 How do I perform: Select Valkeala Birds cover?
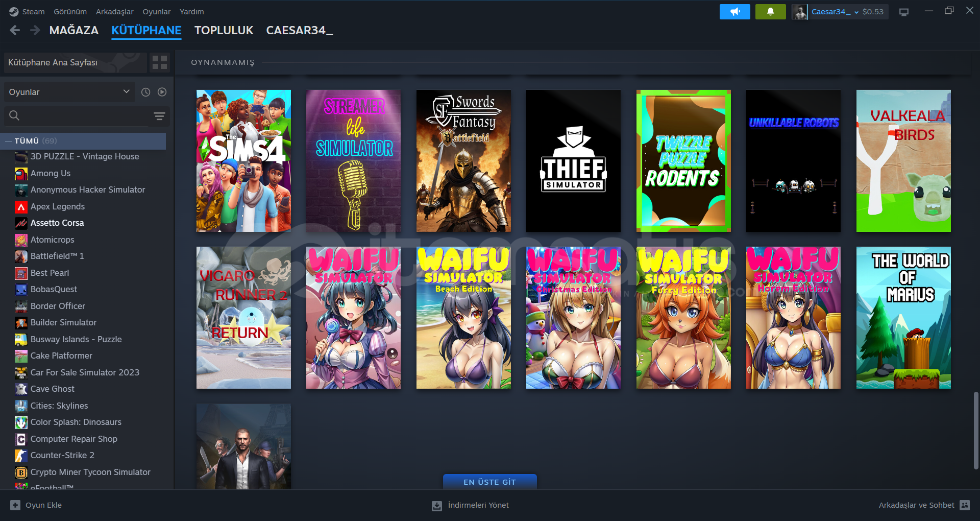pos(903,161)
